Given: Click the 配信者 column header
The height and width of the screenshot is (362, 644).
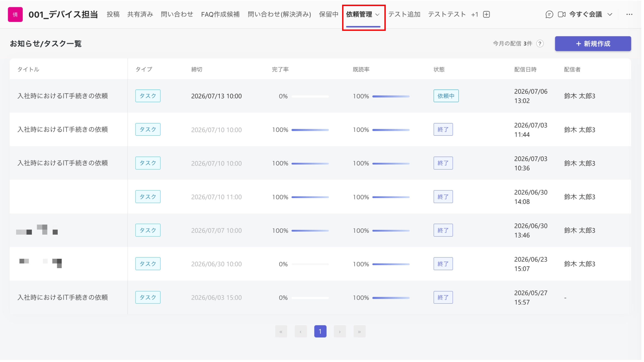Looking at the screenshot, I should (x=572, y=69).
